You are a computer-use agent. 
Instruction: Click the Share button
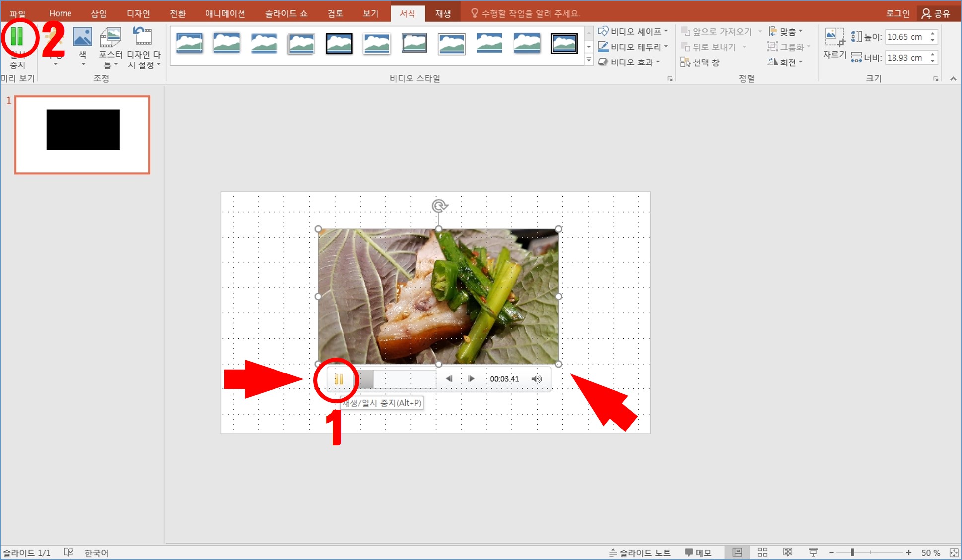[x=936, y=13]
